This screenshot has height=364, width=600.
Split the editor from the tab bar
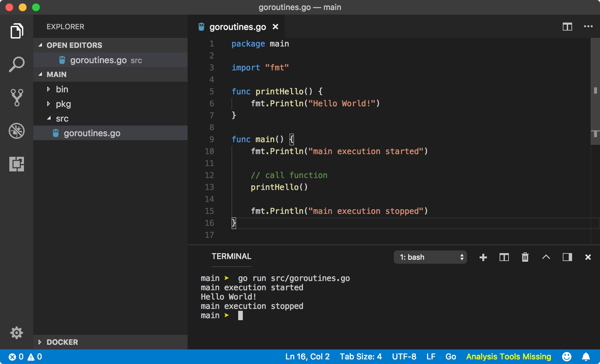(567, 27)
